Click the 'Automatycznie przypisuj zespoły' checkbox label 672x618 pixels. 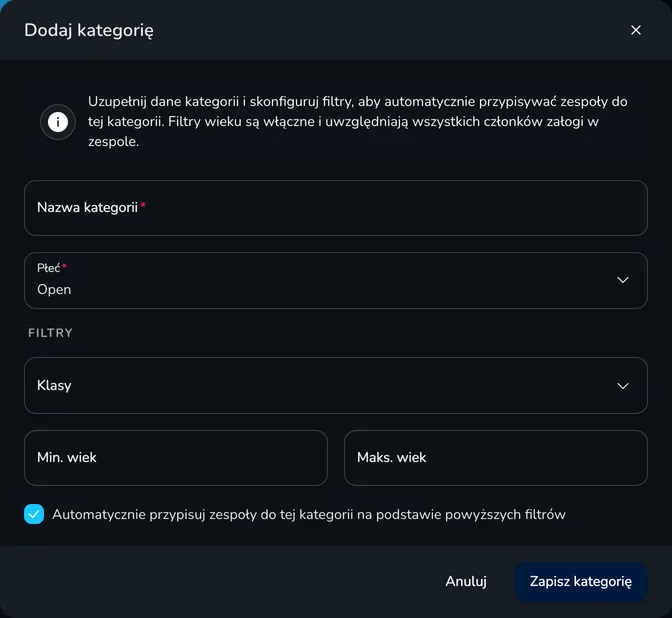tap(309, 514)
